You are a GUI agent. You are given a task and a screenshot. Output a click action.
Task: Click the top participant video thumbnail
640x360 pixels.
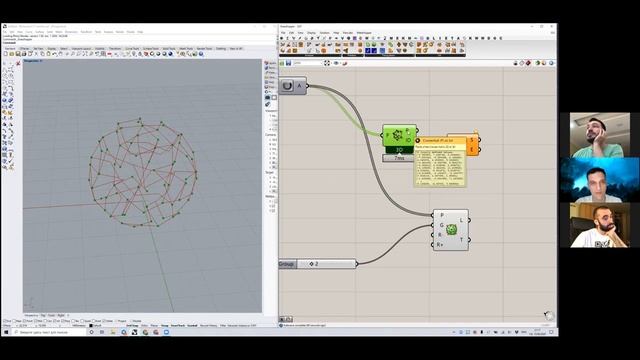point(600,135)
